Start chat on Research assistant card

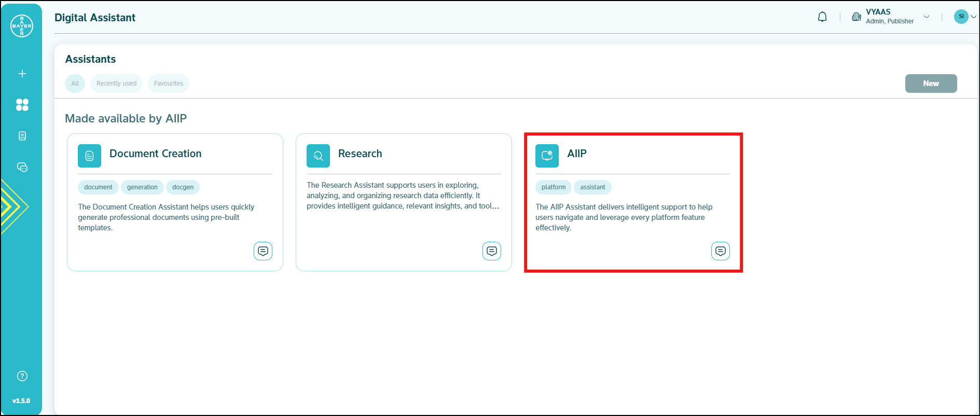pos(492,251)
